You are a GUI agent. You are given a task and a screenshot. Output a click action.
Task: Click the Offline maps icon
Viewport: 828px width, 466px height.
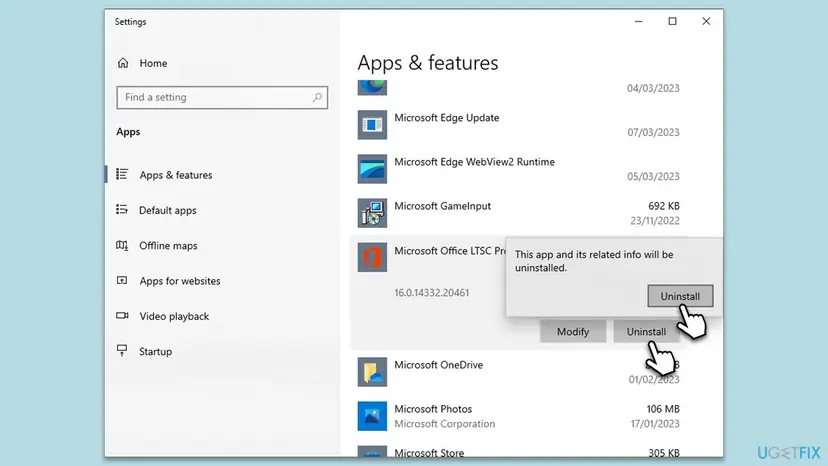(x=122, y=245)
